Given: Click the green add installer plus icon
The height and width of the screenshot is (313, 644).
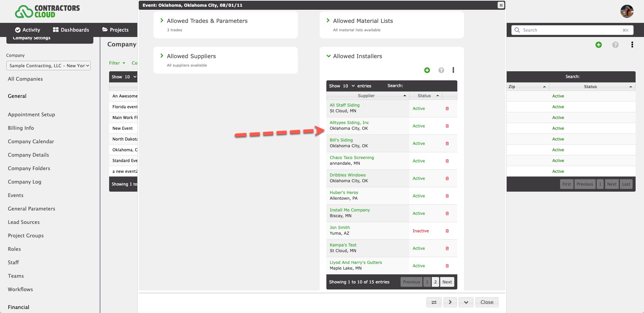Looking at the screenshot, I should [x=427, y=70].
